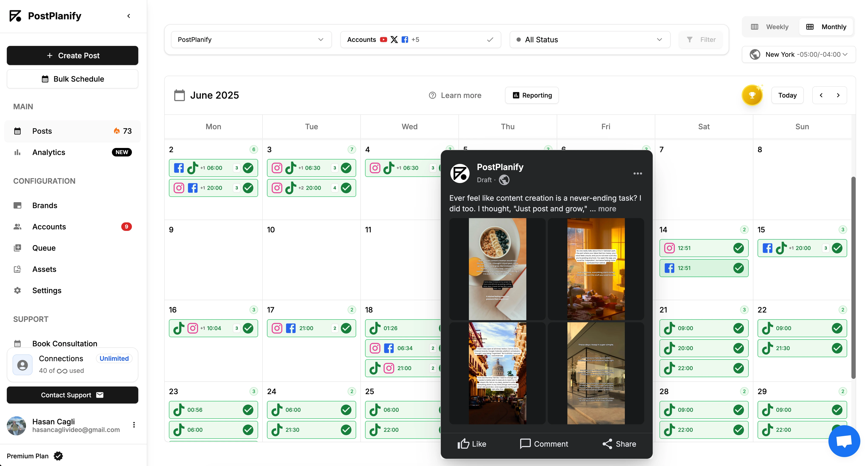Screen dimensions: 868x466
Task: Click TikTok icon in 00:56 post on 23rd
Action: coord(178,410)
